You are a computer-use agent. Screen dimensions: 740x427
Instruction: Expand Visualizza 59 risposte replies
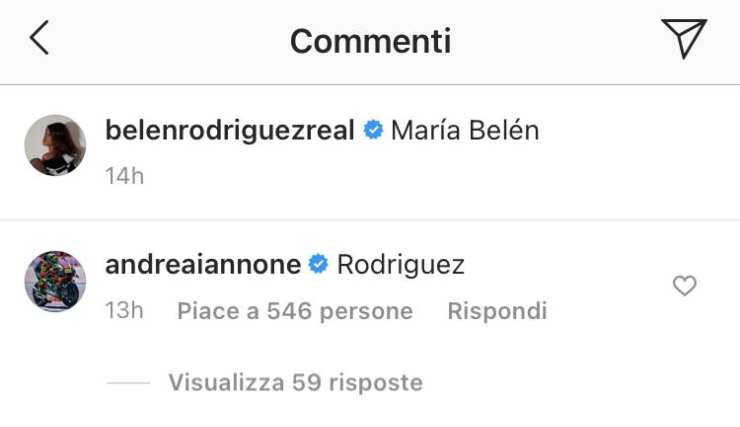point(295,382)
